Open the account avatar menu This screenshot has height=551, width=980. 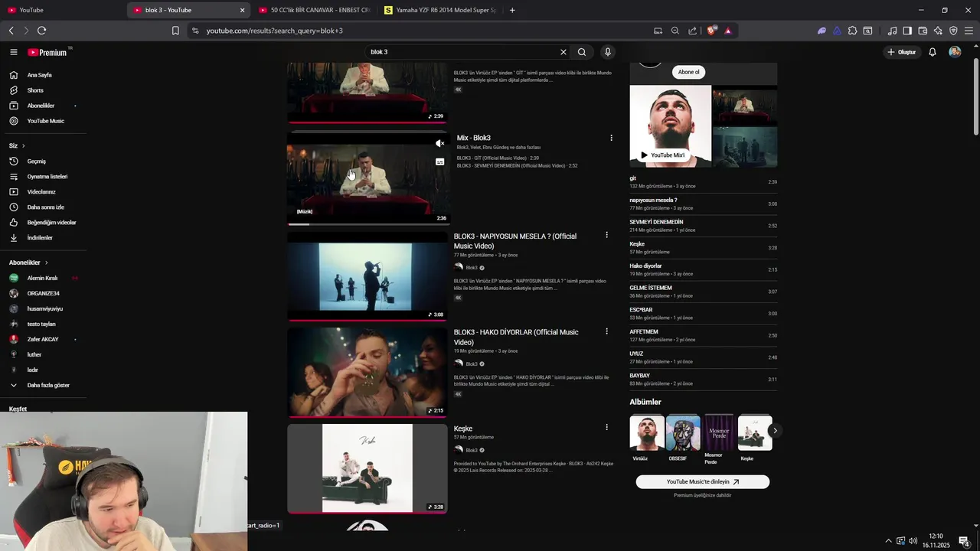955,52
